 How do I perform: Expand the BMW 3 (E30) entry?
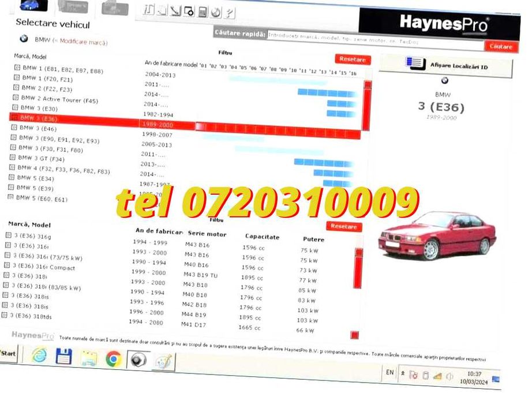coord(15,107)
